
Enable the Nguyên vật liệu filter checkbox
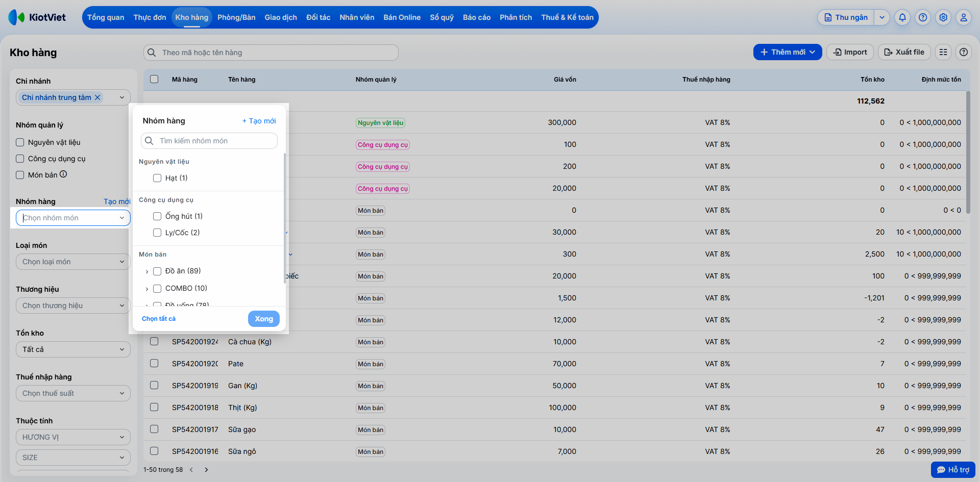coord(20,142)
